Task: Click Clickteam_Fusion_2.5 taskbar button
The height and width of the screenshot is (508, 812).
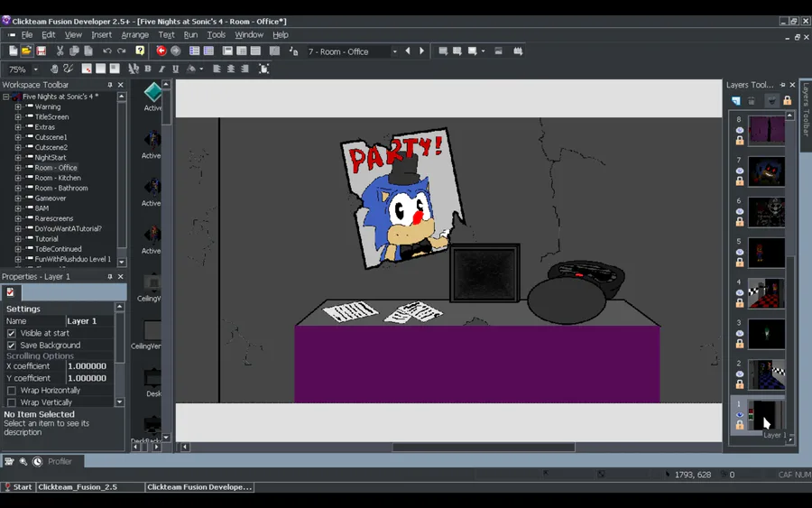Action: [90, 486]
